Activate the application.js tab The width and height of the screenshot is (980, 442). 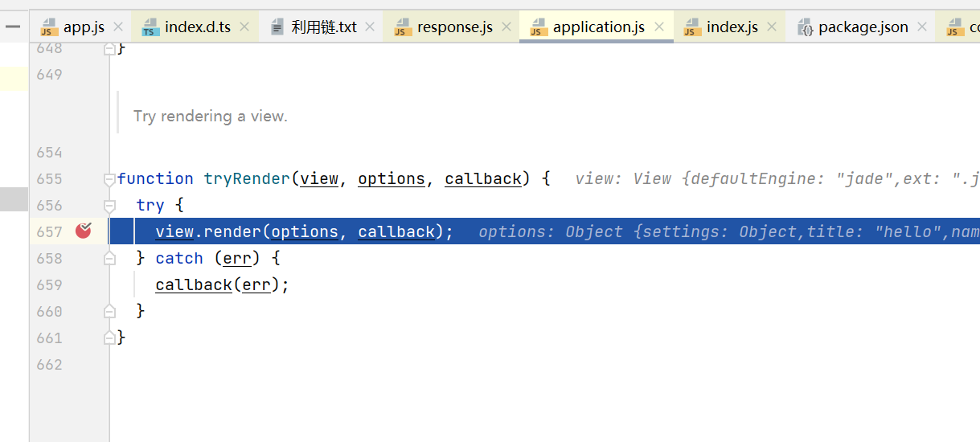point(588,27)
